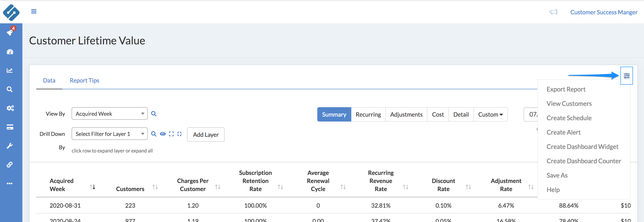This screenshot has width=644, height=222.
Task: Toggle the hamburger menu to collapse sidebar
Action: (x=34, y=11)
